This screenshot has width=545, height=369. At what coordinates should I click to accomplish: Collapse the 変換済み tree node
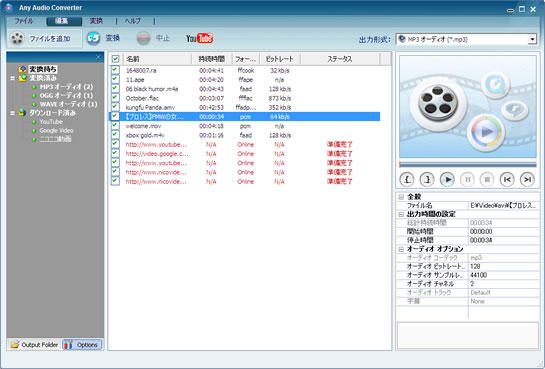coord(13,78)
